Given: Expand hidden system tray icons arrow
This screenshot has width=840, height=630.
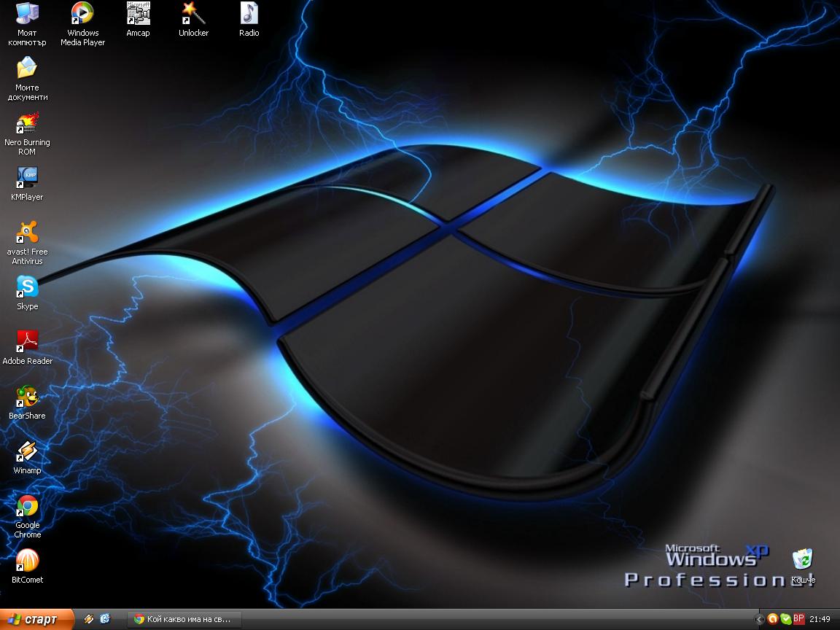Looking at the screenshot, I should coord(760,620).
